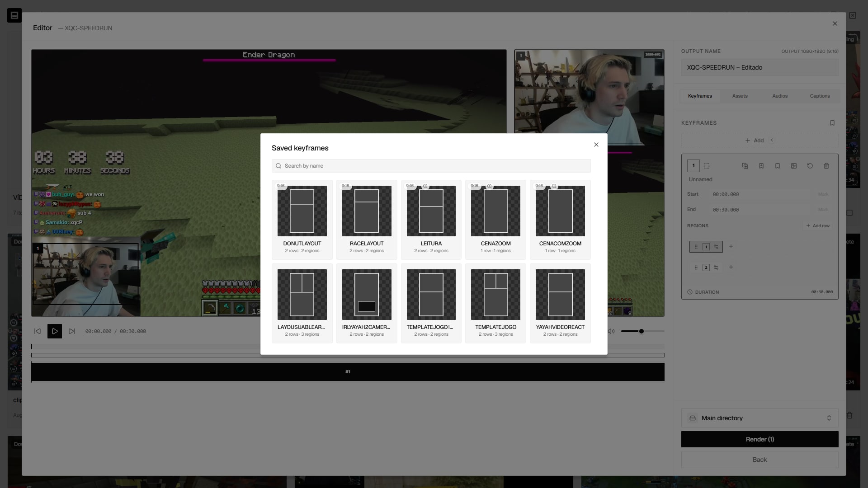The image size is (868, 488).
Task: Click the plain bookmark icon in keyframe 1
Action: point(778,166)
